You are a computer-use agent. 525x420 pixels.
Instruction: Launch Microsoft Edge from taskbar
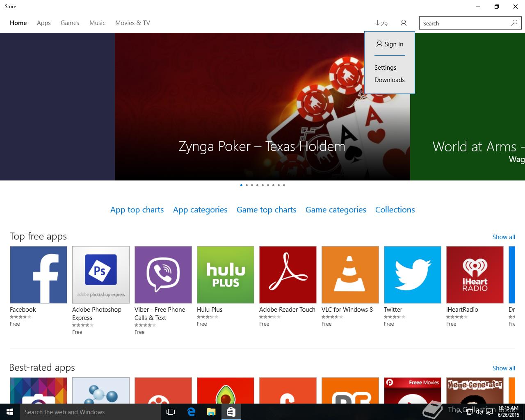pos(191,412)
